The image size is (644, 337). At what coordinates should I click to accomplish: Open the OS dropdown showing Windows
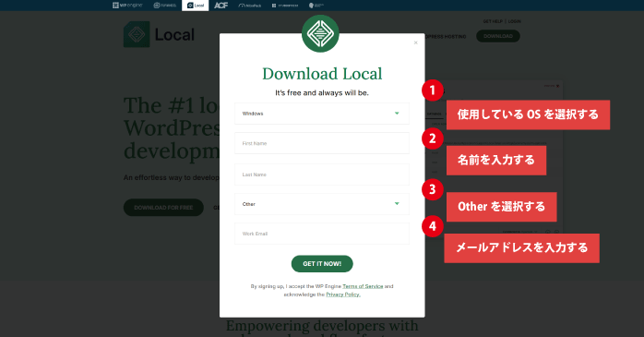(x=322, y=114)
